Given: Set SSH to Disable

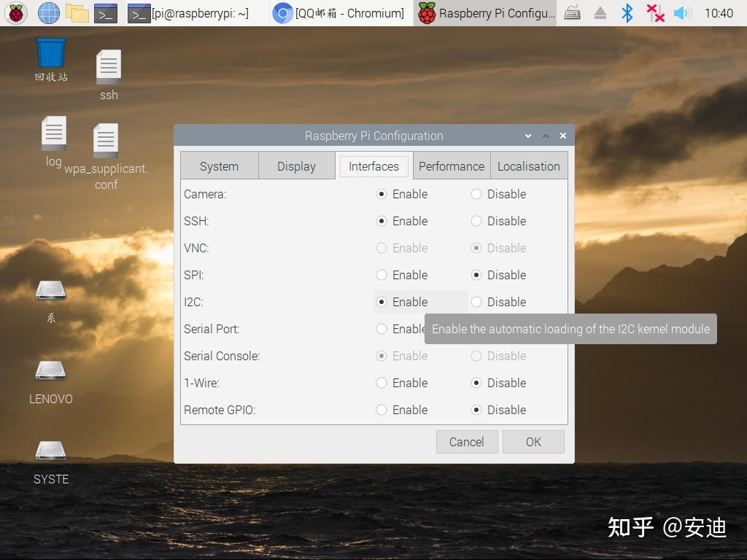Looking at the screenshot, I should pyautogui.click(x=498, y=222).
